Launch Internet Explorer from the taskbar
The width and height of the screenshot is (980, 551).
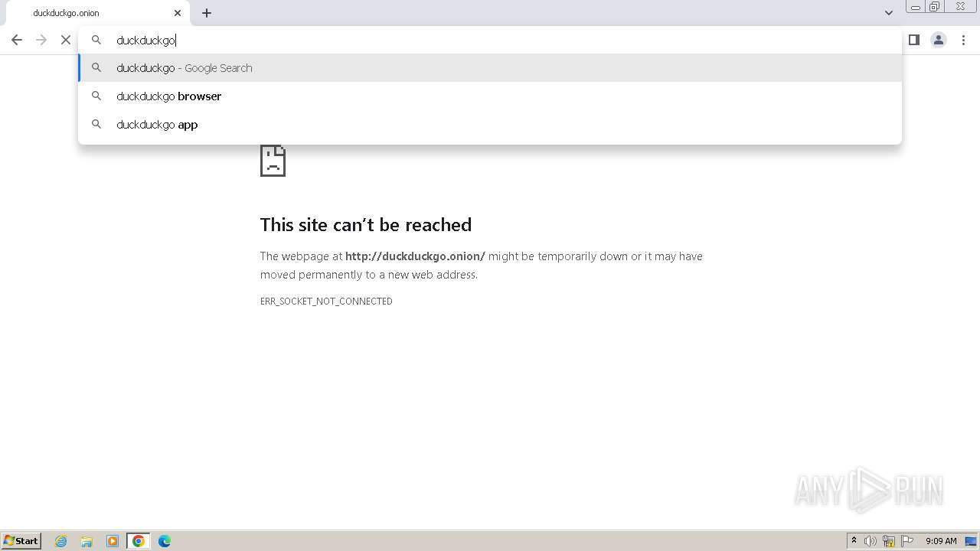(x=61, y=541)
